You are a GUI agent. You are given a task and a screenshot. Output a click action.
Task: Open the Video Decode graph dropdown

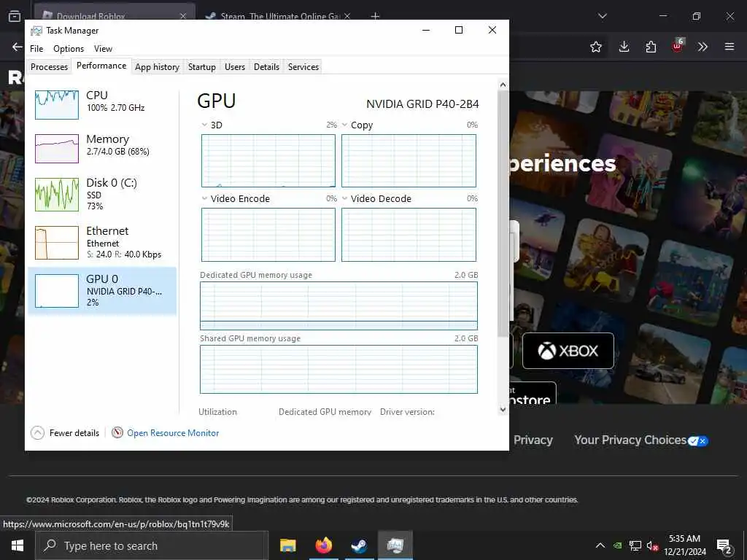[x=344, y=198]
